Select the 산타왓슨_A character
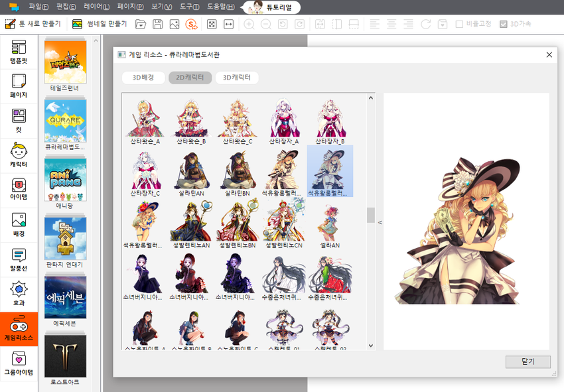The height and width of the screenshot is (392, 564). [145, 121]
